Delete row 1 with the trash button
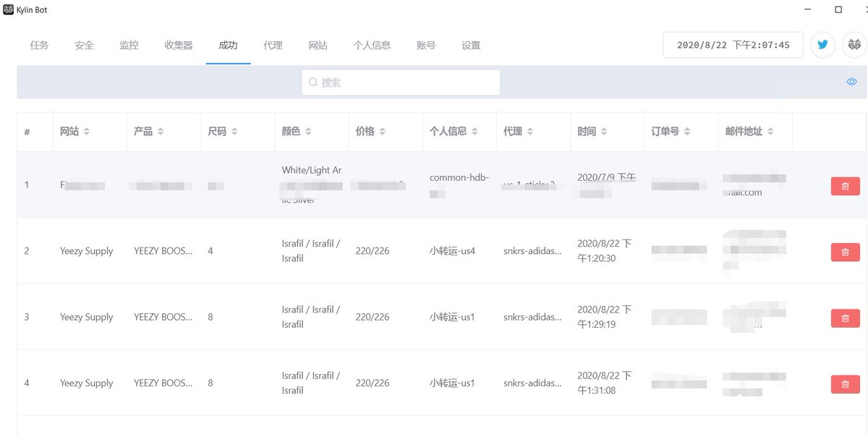 pyautogui.click(x=845, y=186)
